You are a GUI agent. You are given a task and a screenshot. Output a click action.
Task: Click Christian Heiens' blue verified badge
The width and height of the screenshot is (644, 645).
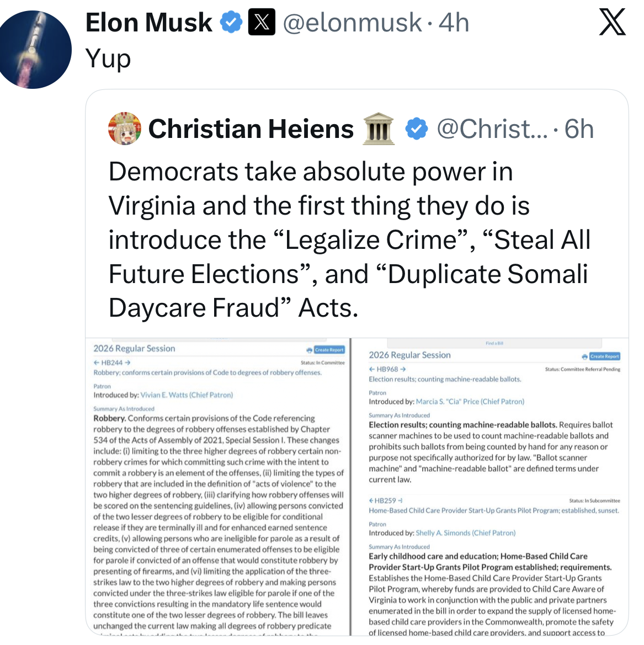point(417,129)
